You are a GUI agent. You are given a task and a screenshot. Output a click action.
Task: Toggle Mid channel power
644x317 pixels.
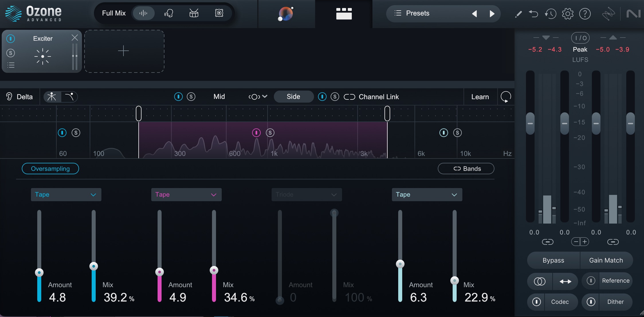[x=178, y=97]
